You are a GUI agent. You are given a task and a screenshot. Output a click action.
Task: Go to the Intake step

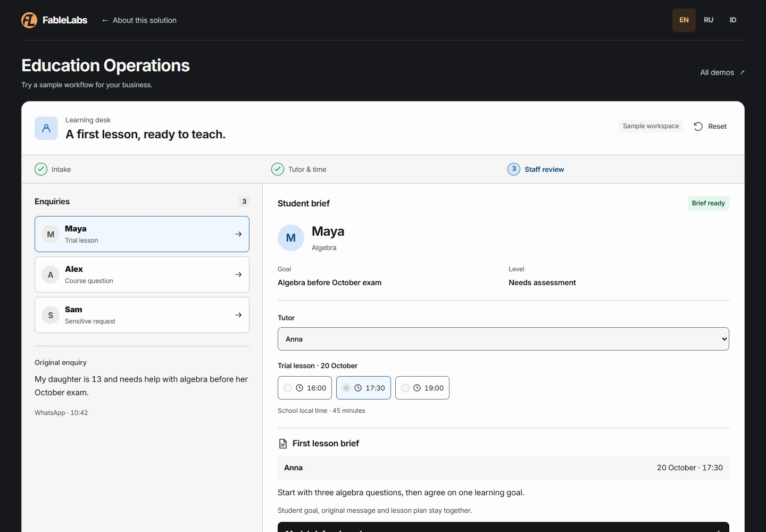[53, 169]
